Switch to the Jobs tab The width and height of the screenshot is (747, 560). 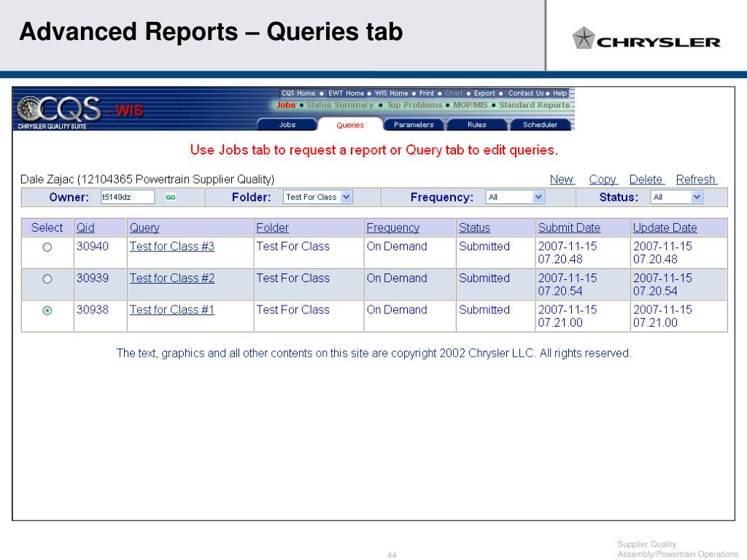(x=287, y=125)
